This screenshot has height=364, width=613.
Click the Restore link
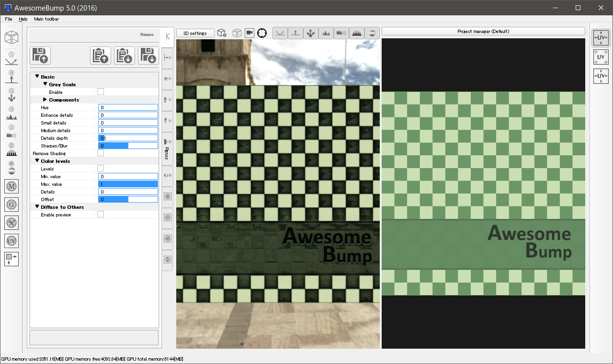tap(147, 34)
